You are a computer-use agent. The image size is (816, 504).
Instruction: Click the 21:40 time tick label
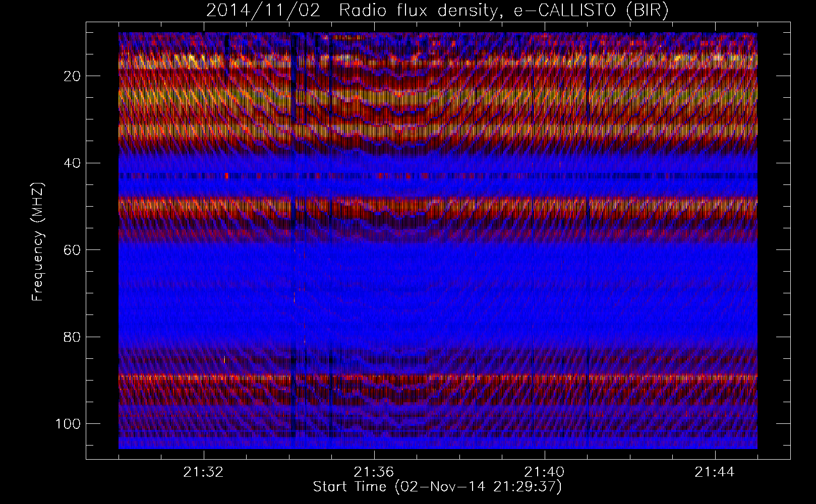[x=545, y=472]
